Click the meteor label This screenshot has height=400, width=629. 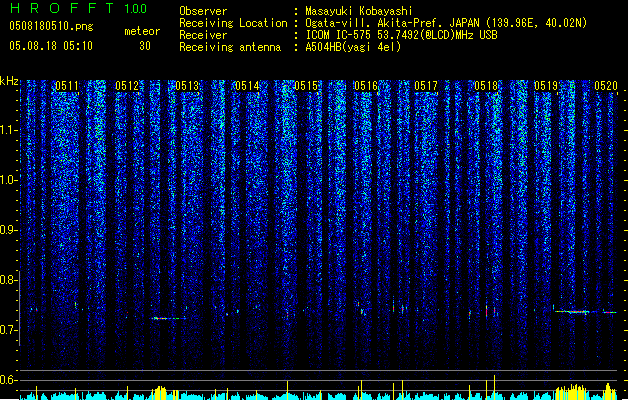point(142,31)
